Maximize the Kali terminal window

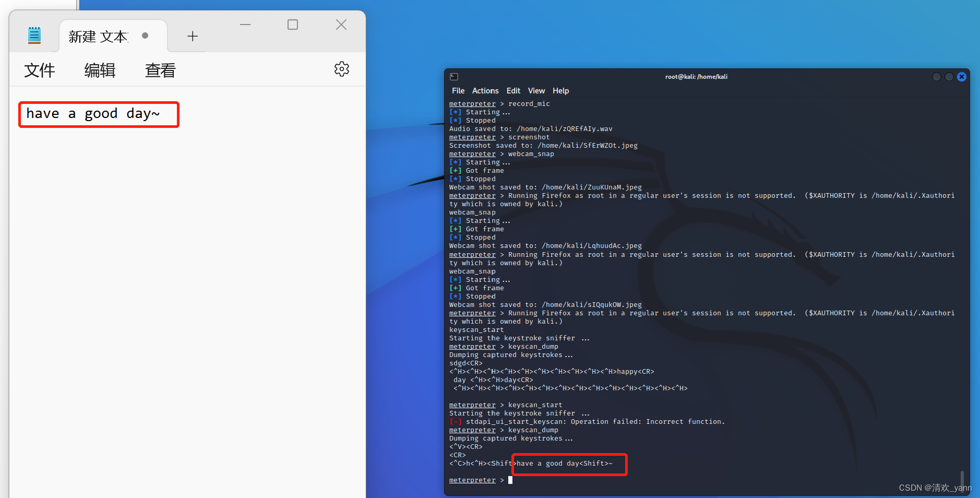point(949,77)
